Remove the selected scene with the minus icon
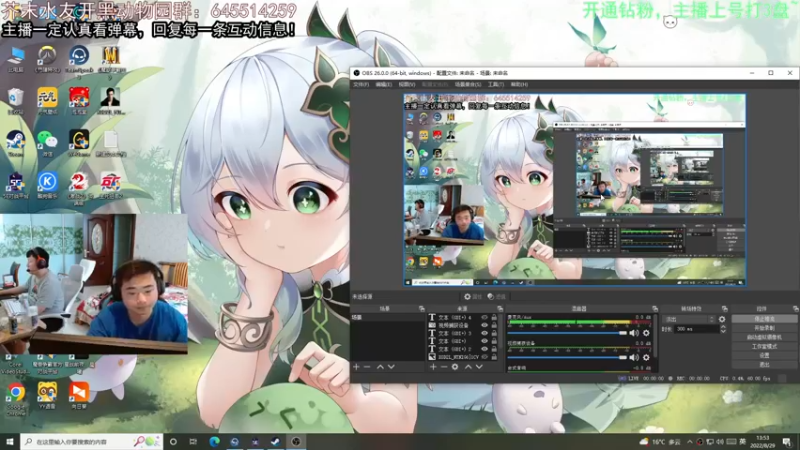The image size is (800, 450). coord(367,367)
